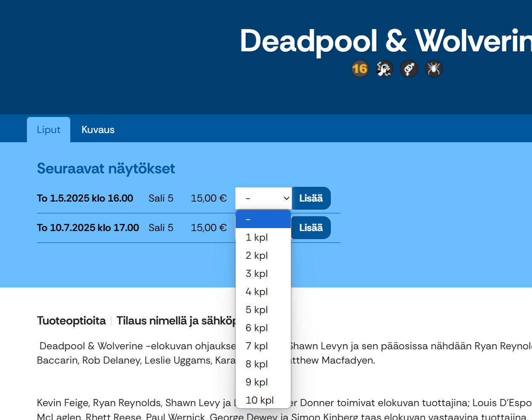Screen dimensions: 532x420
Task: Select 5 kpl ticket quantity
Action: [263, 310]
